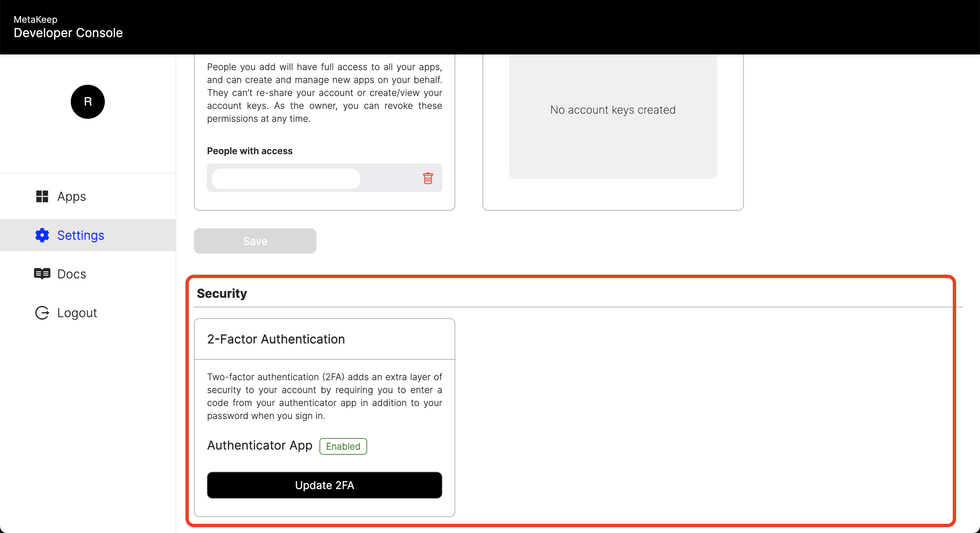Click the Apps grid icon in sidebar
Image resolution: width=980 pixels, height=533 pixels.
click(42, 196)
